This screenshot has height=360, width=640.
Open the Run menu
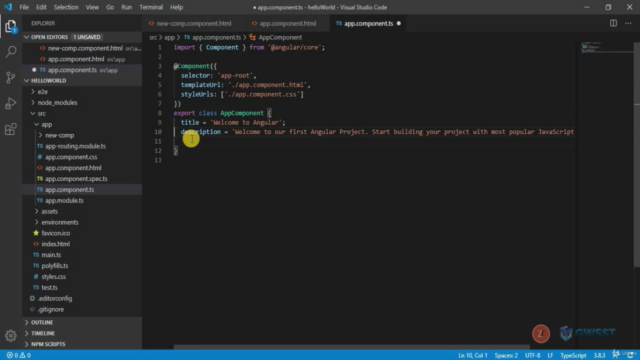click(127, 7)
